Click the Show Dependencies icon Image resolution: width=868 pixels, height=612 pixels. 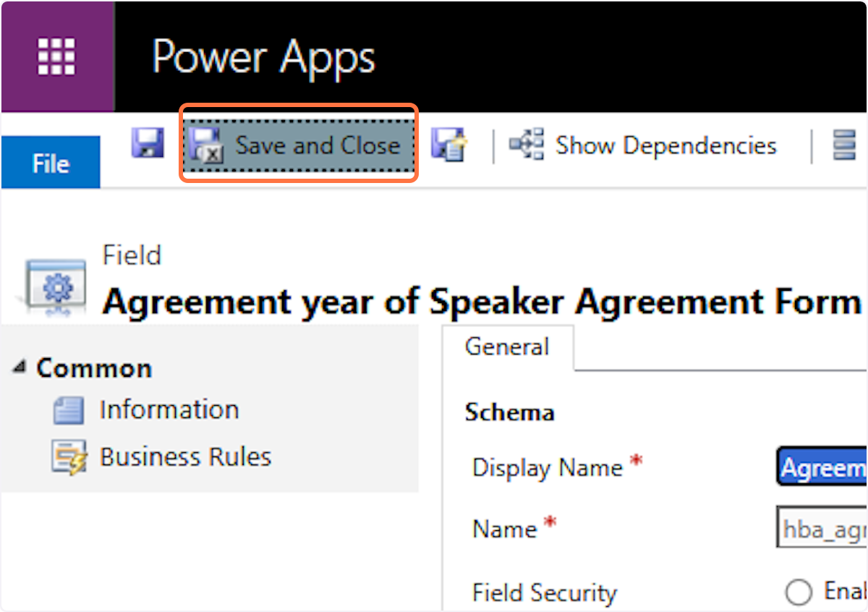525,145
